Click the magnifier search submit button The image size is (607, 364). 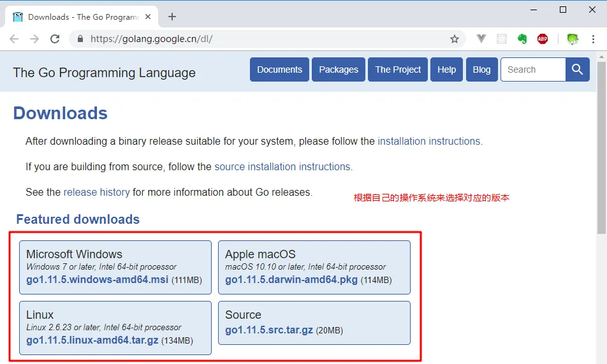(x=578, y=69)
